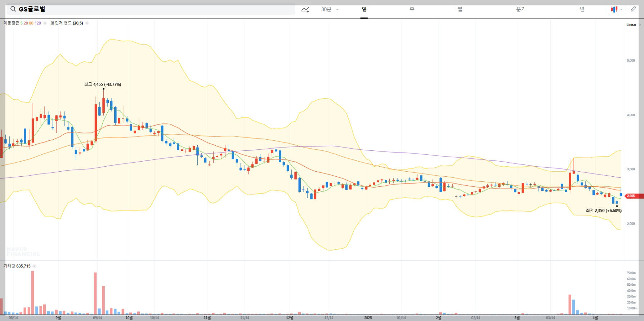This screenshot has height=321, width=644.
Task: Click the GS글로벌 stock search field
Action: pos(151,9)
